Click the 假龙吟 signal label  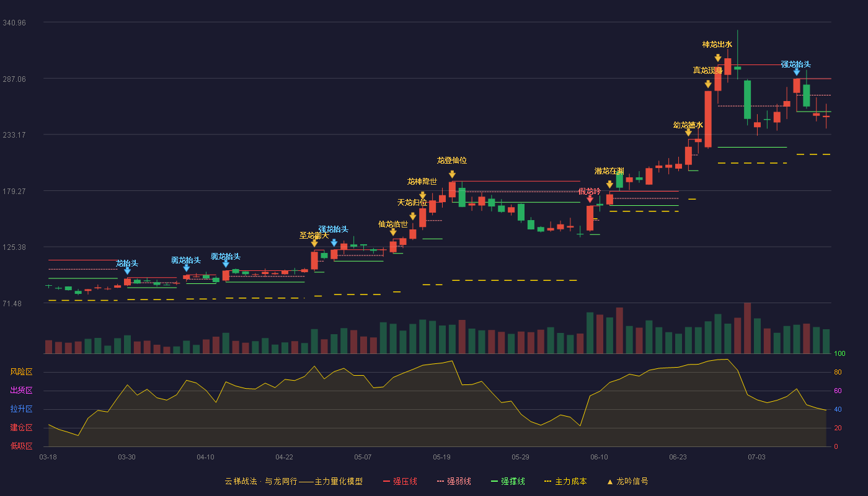coord(590,192)
